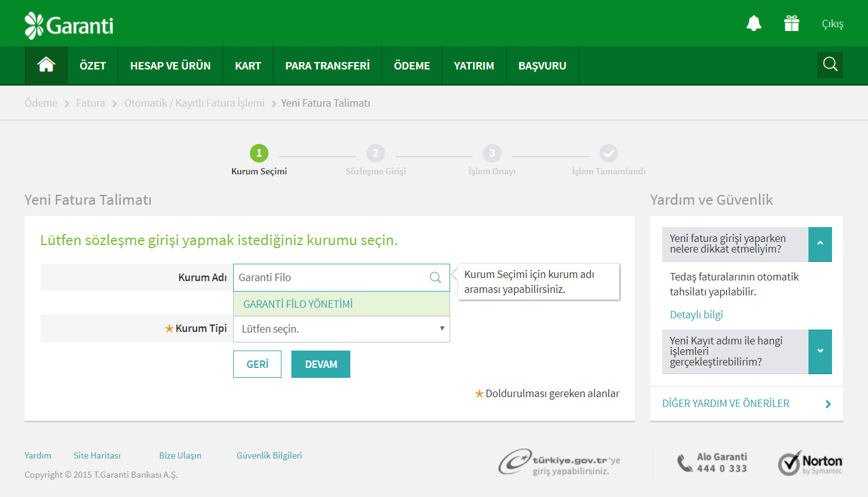Image resolution: width=868 pixels, height=497 pixels.
Task: Click 'Alo Garanti 444 0 333' text
Action: point(722,463)
